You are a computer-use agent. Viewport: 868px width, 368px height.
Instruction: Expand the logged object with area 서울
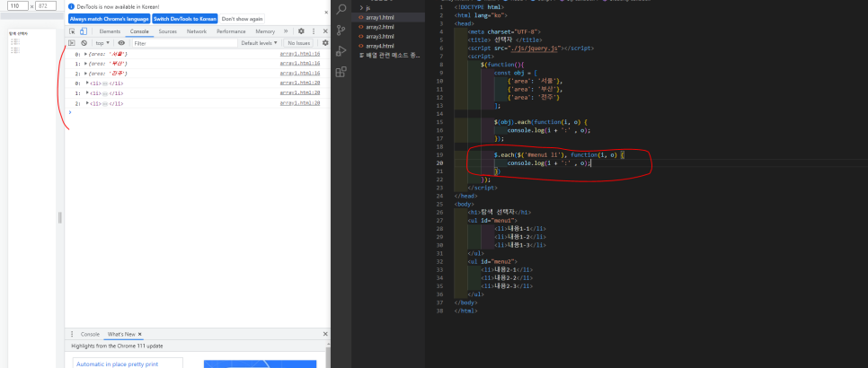click(x=85, y=54)
